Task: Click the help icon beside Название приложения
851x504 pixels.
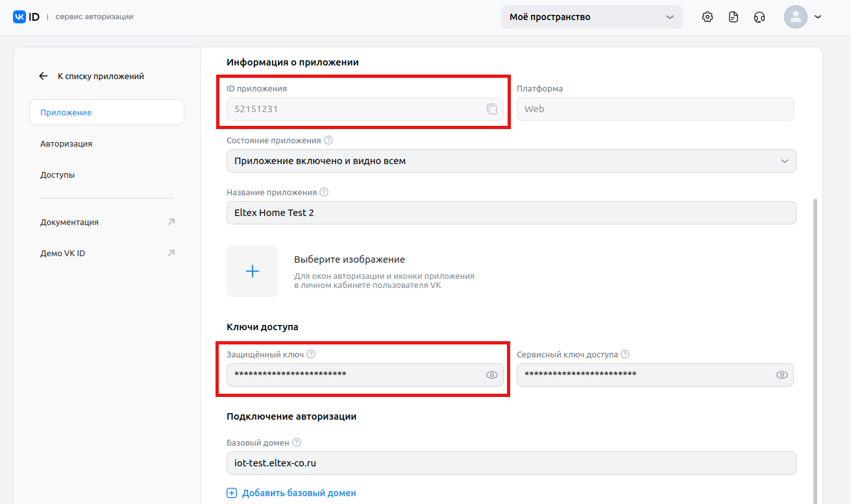Action: [x=324, y=192]
